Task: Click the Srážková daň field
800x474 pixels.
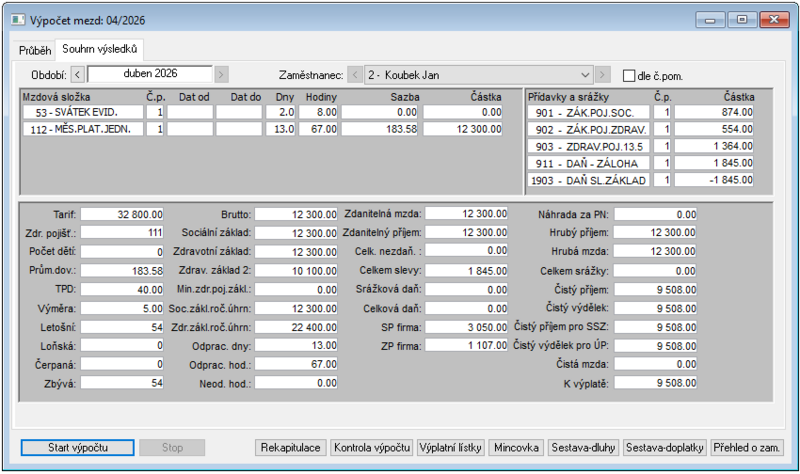Action: click(467, 289)
